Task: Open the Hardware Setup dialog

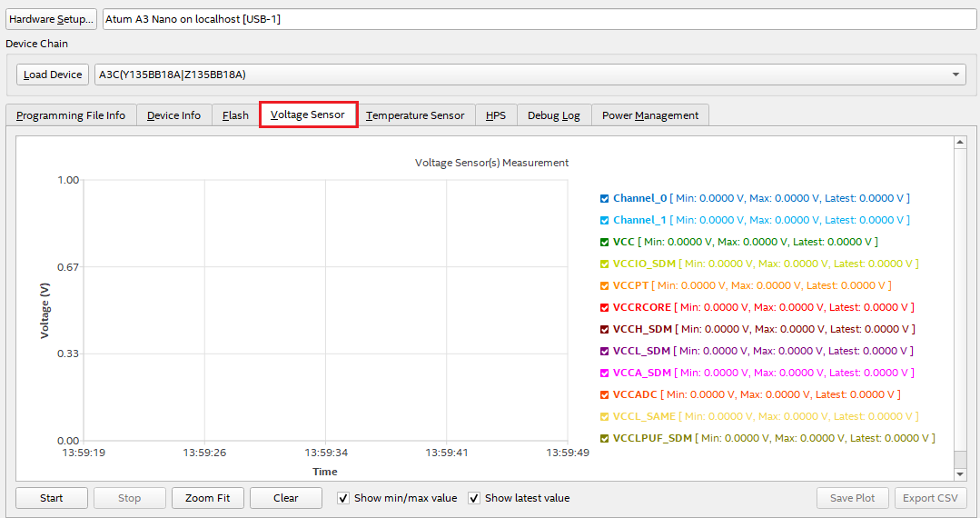Action: point(52,19)
